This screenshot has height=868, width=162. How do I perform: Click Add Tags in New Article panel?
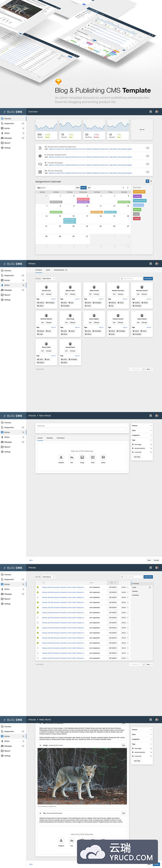coord(137,457)
